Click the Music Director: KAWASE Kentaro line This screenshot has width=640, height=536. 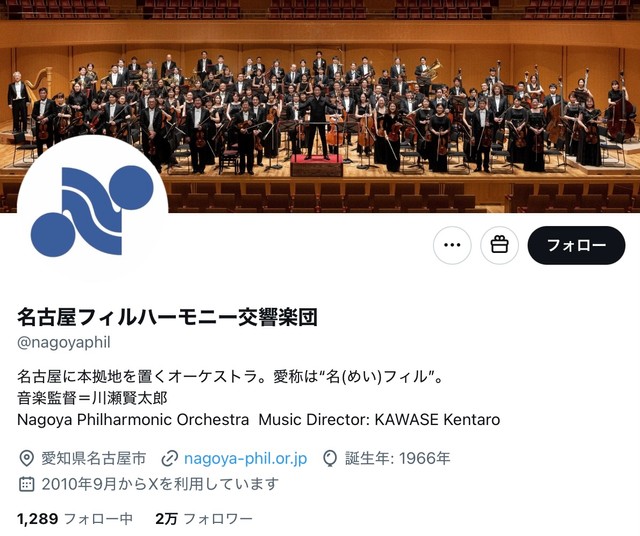coord(379,420)
